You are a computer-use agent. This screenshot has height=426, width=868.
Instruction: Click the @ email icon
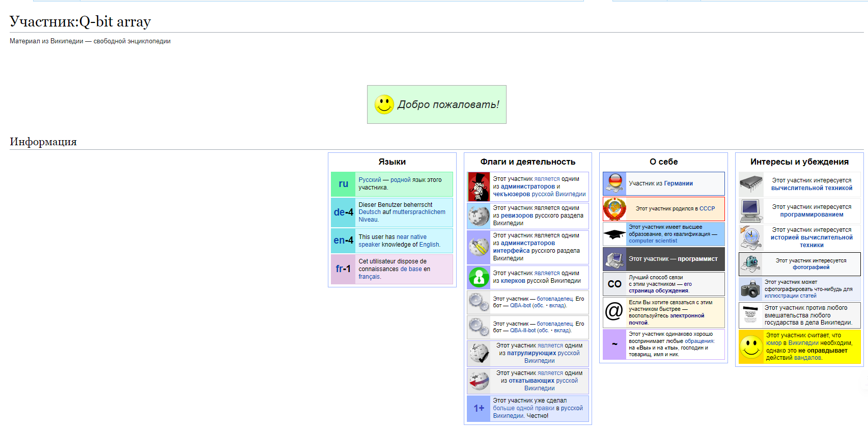(x=614, y=311)
